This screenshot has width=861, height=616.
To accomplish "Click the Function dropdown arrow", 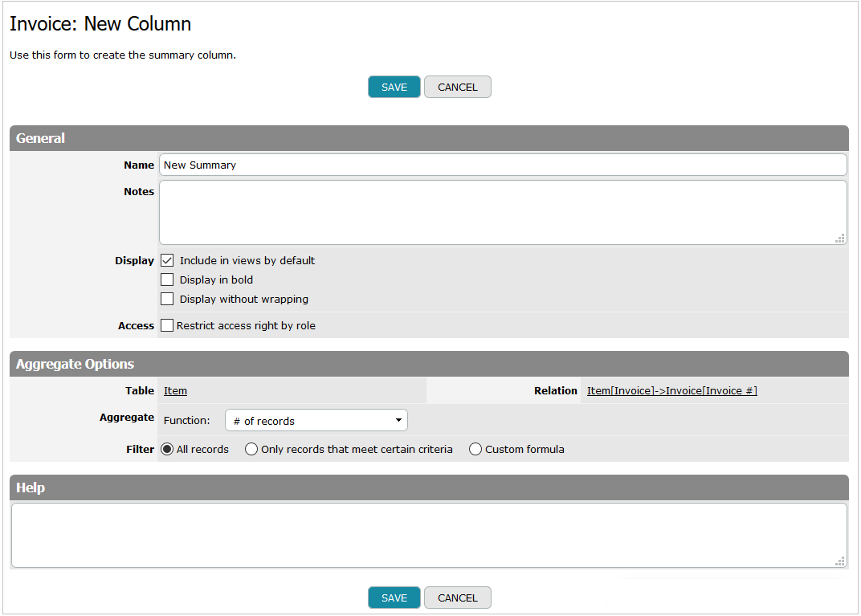I will (x=398, y=420).
